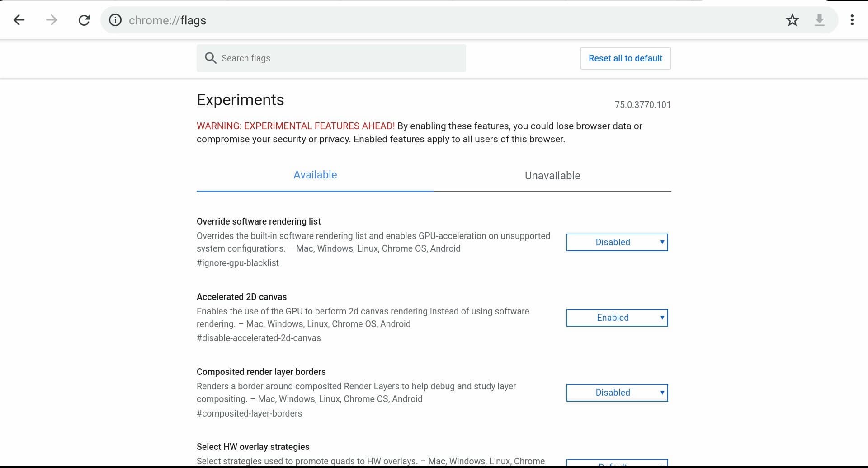Click the red WARNING: EXPERIMENTAL FEATURES AHEAD! text
This screenshot has width=868, height=468.
point(296,126)
